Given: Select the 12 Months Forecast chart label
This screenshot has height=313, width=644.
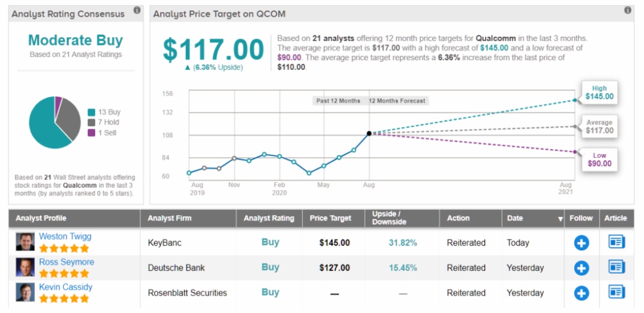Looking at the screenshot, I should pyautogui.click(x=397, y=101).
